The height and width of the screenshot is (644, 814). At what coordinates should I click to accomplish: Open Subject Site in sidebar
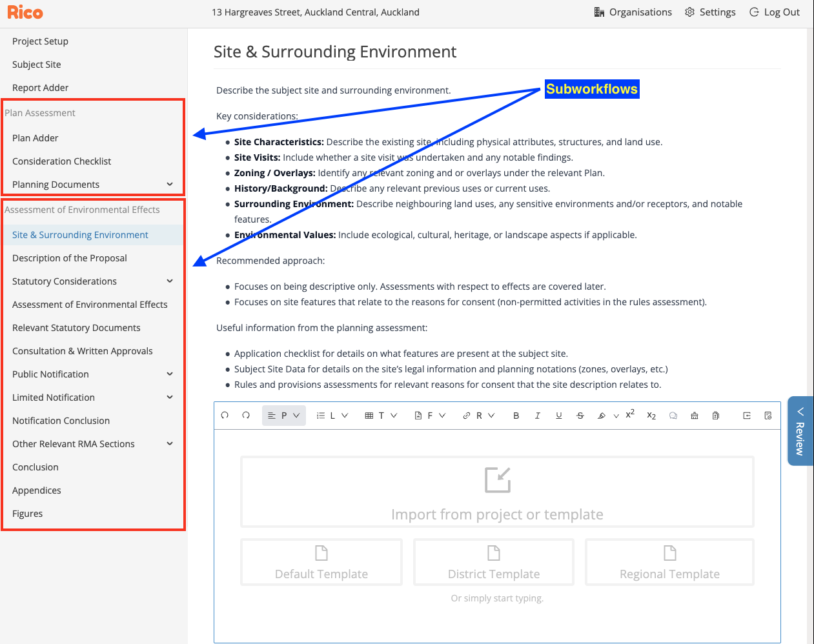pyautogui.click(x=37, y=65)
